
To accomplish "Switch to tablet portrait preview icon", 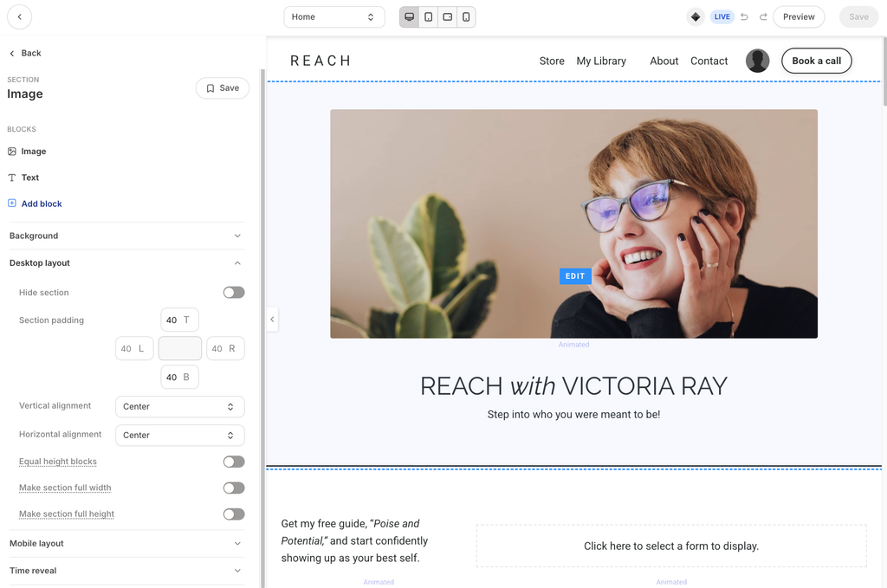I will [428, 17].
